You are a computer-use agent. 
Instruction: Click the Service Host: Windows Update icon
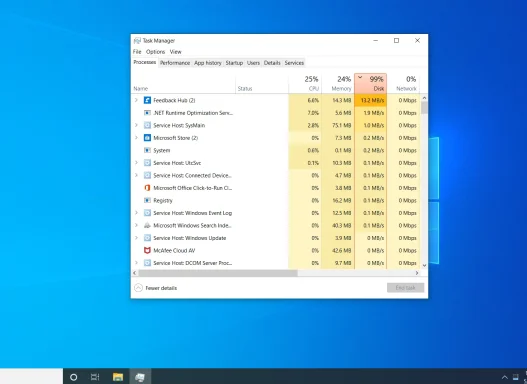pos(147,238)
